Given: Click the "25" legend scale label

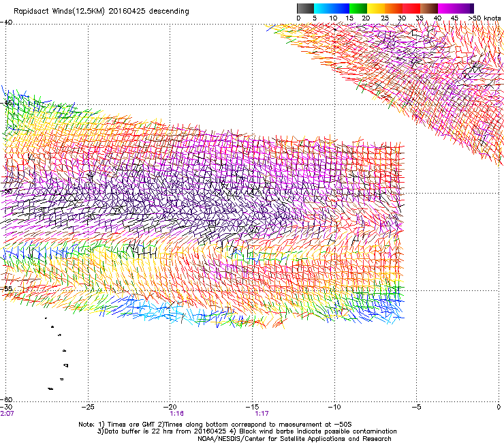Looking at the screenshot, I should pyautogui.click(x=385, y=18).
